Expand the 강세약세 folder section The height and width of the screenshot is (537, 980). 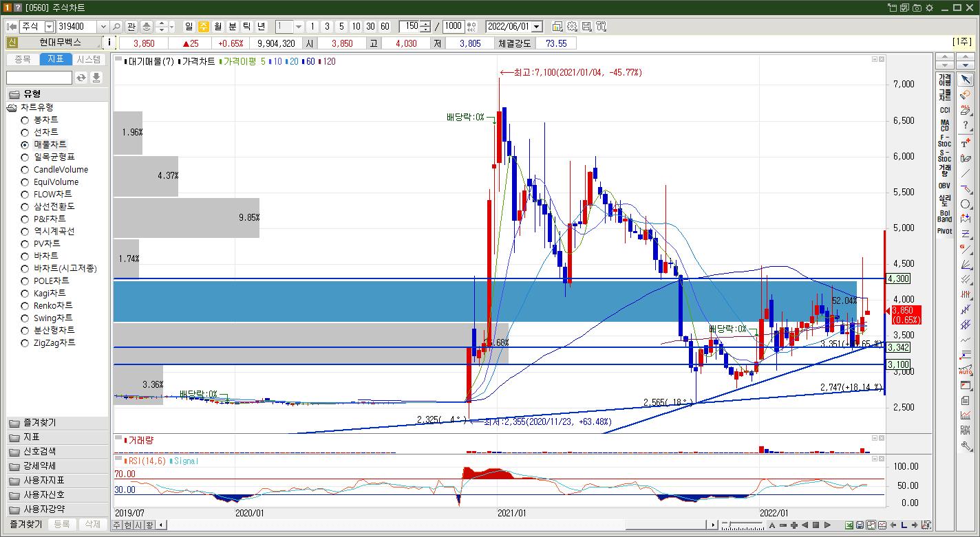pos(57,466)
